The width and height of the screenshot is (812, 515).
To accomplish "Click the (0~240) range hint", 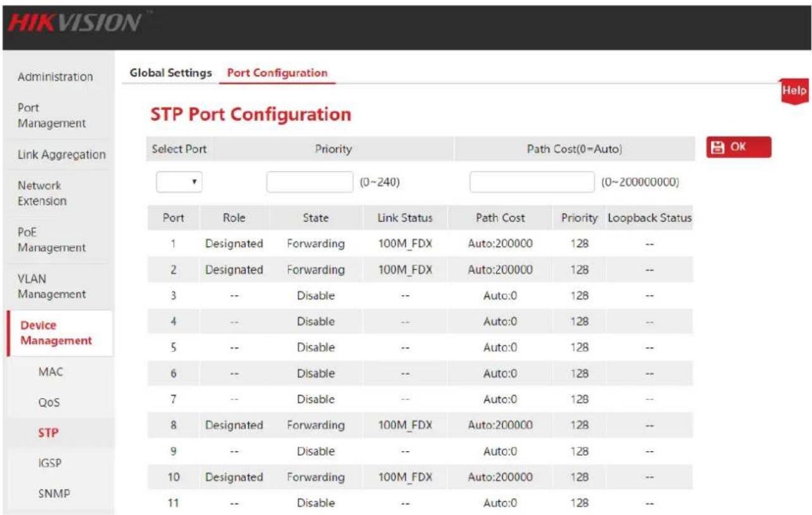I will [x=379, y=183].
